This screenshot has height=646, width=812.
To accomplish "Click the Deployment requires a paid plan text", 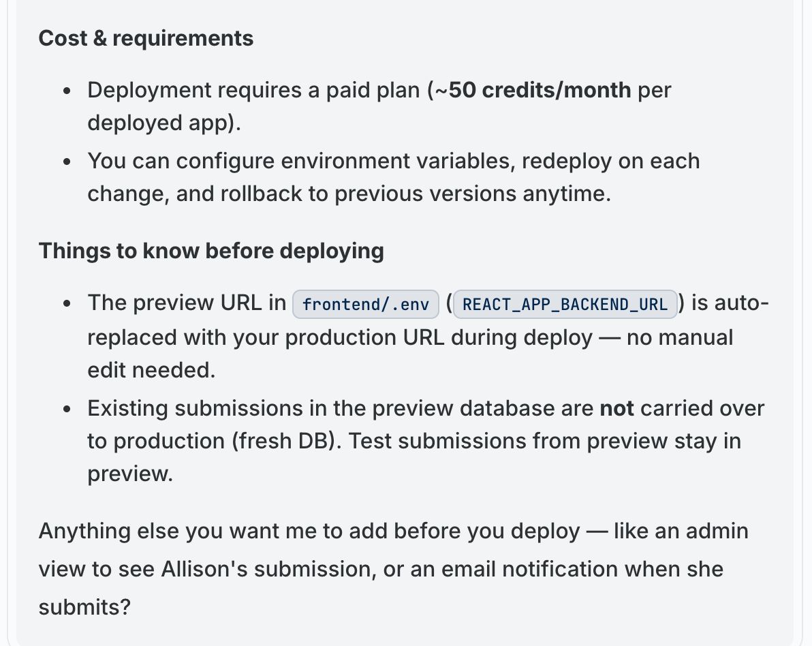I will click(253, 90).
